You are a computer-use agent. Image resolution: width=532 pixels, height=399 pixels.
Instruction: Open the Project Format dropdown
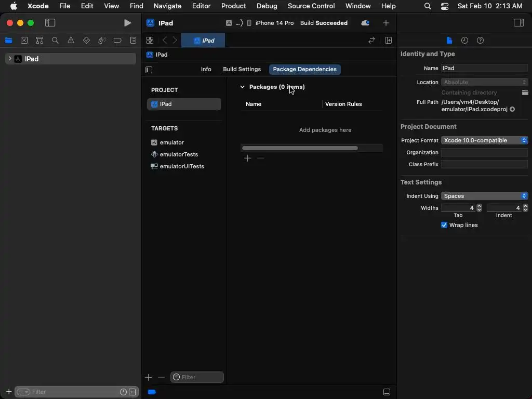tap(484, 140)
